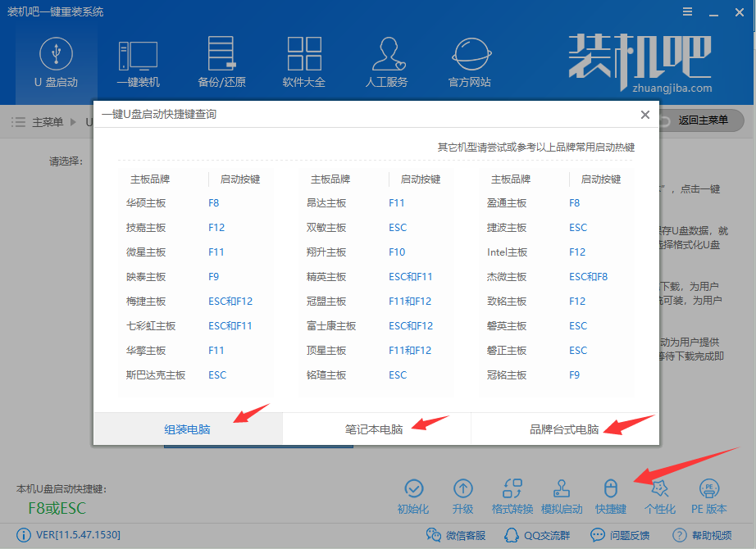Open the 升级 (Upgrade) tool

tap(463, 492)
